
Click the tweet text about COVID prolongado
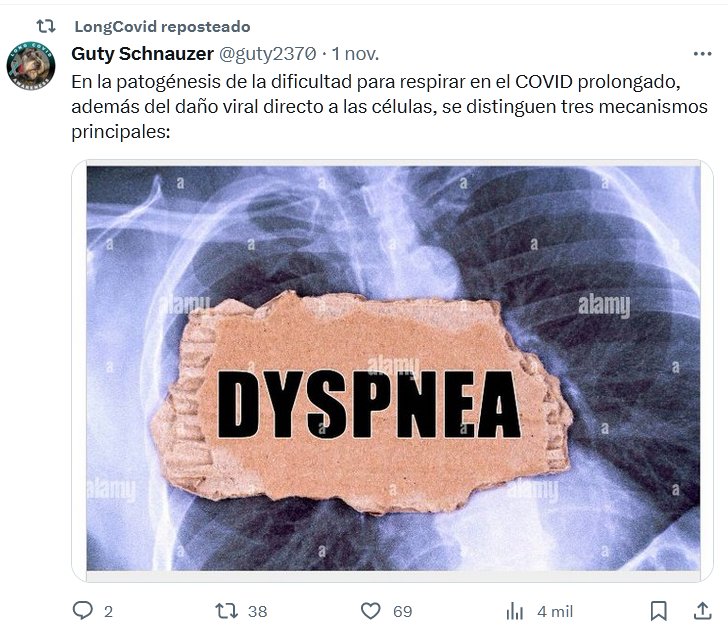[390, 107]
